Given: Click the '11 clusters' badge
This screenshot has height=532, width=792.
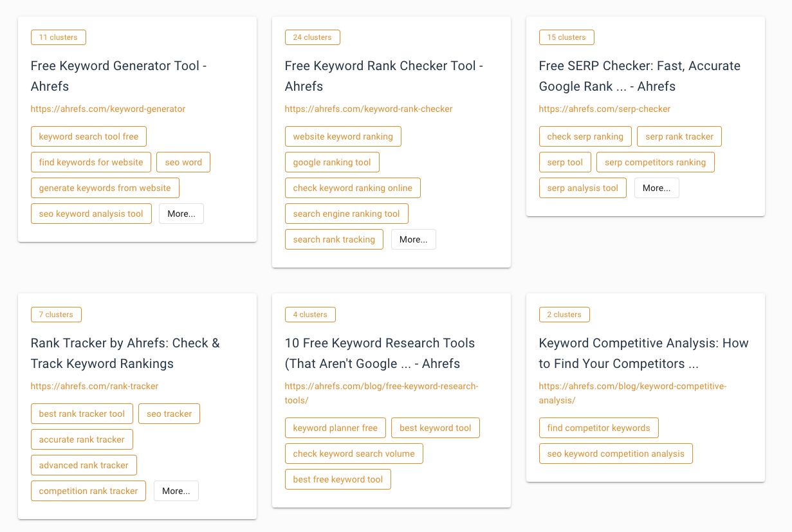Looking at the screenshot, I should [58, 37].
